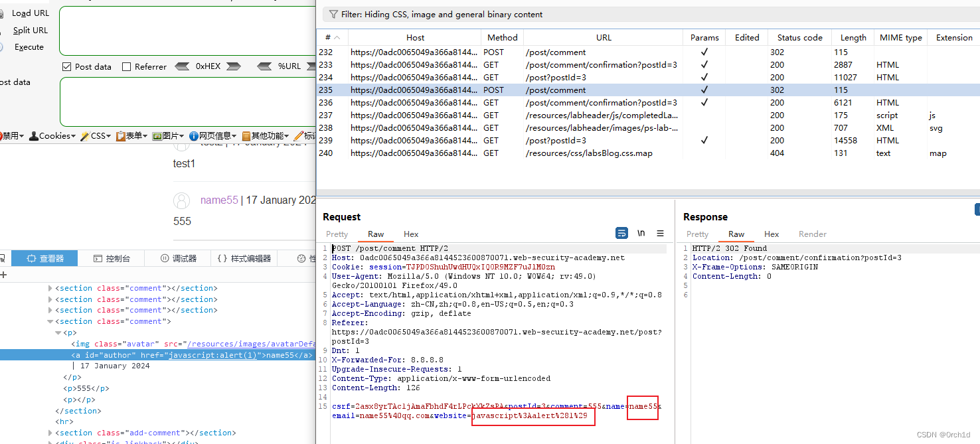Select history row 239 /post?postId=3

point(648,140)
